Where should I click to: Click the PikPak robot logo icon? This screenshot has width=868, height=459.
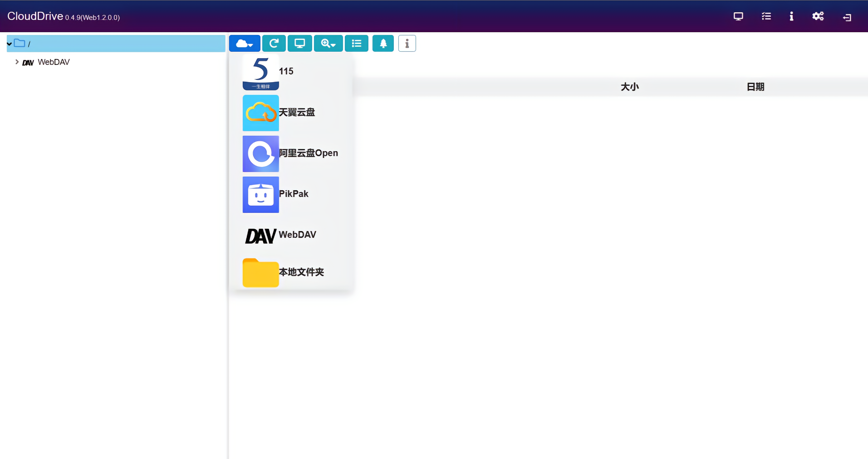point(260,194)
